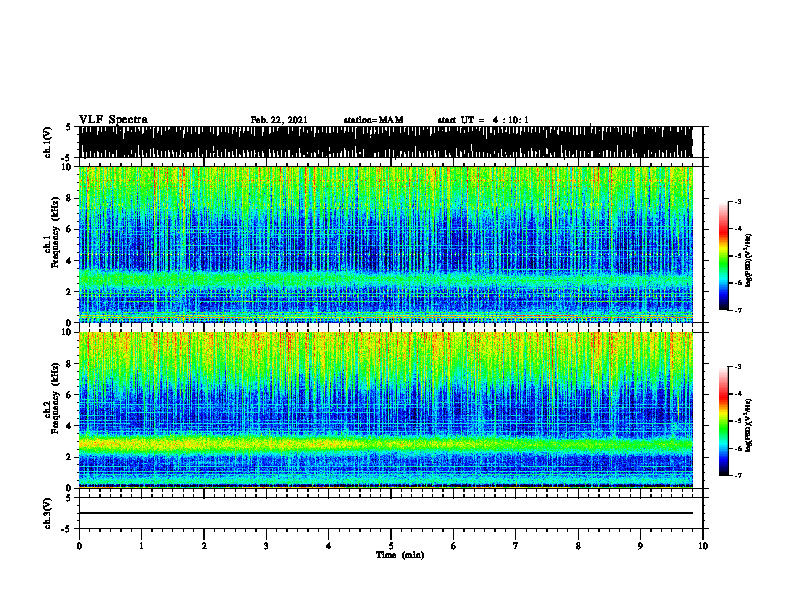792x612 pixels.
Task: Click inside the ch.1 waveform amplitude panel
Action: [385, 142]
